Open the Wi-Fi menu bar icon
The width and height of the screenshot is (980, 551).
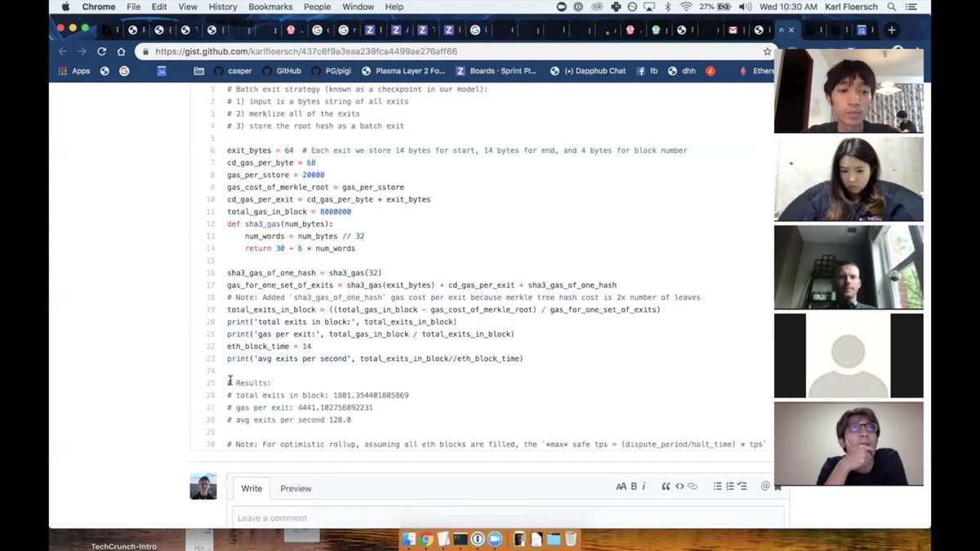point(686,7)
